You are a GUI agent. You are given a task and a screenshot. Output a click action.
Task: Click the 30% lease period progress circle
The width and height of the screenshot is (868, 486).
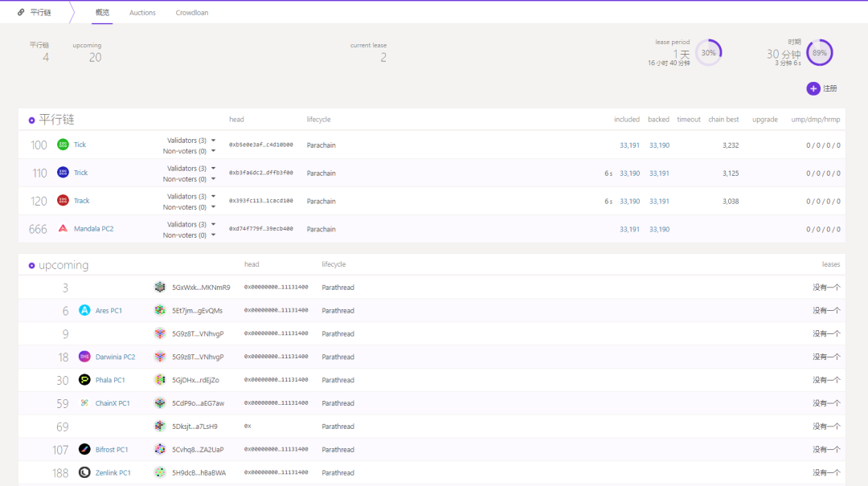click(x=709, y=52)
